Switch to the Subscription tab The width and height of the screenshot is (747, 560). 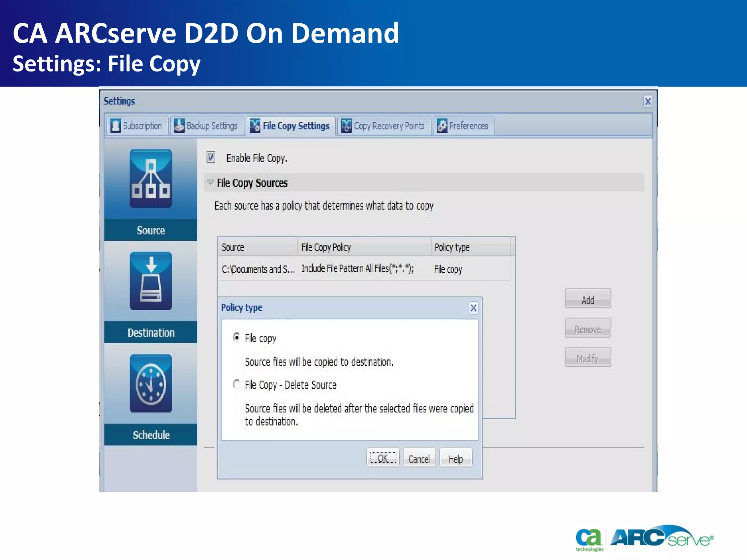tap(137, 126)
